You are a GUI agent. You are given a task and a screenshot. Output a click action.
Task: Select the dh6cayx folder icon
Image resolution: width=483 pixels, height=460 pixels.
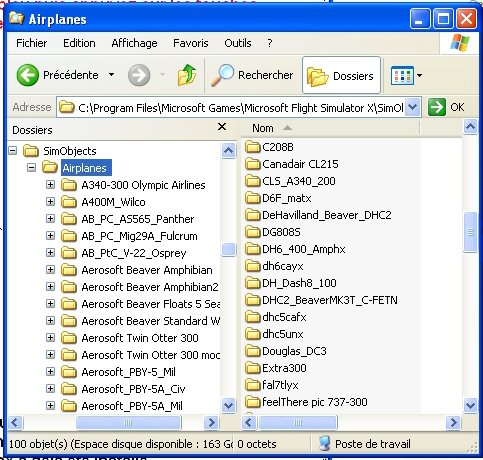tap(252, 266)
